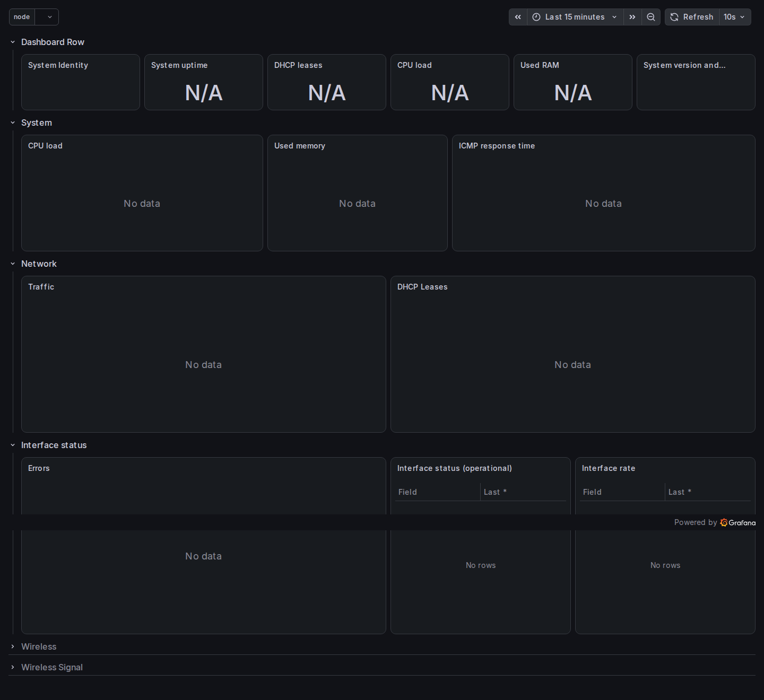
Task: Click the N/A value in Used RAM
Action: click(573, 93)
